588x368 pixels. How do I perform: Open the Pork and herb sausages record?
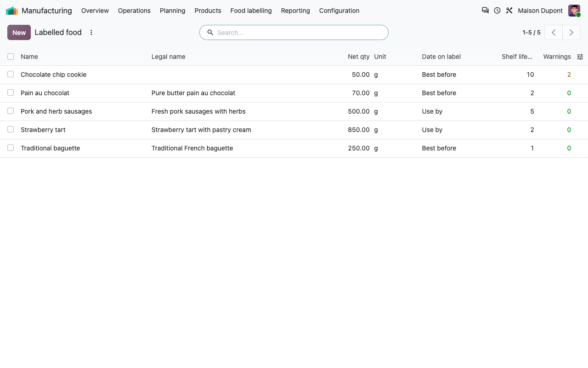point(56,111)
